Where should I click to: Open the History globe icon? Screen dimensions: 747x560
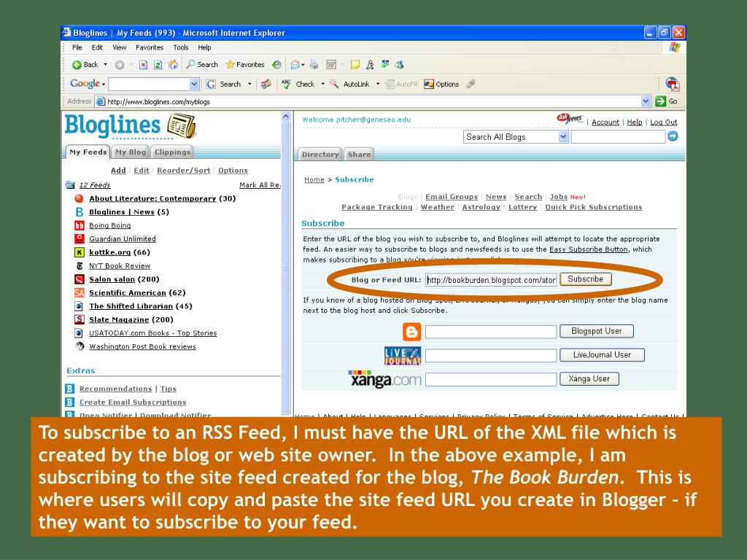click(x=276, y=65)
